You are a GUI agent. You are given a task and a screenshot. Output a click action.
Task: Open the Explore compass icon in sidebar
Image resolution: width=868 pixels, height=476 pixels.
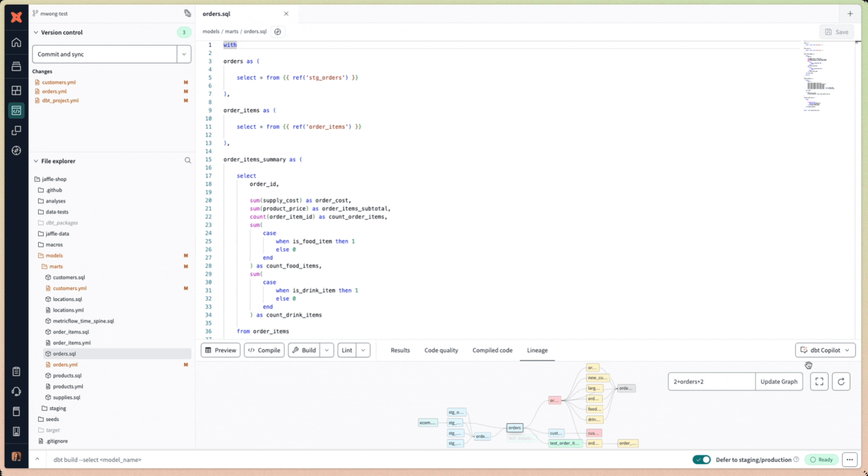[x=16, y=150]
